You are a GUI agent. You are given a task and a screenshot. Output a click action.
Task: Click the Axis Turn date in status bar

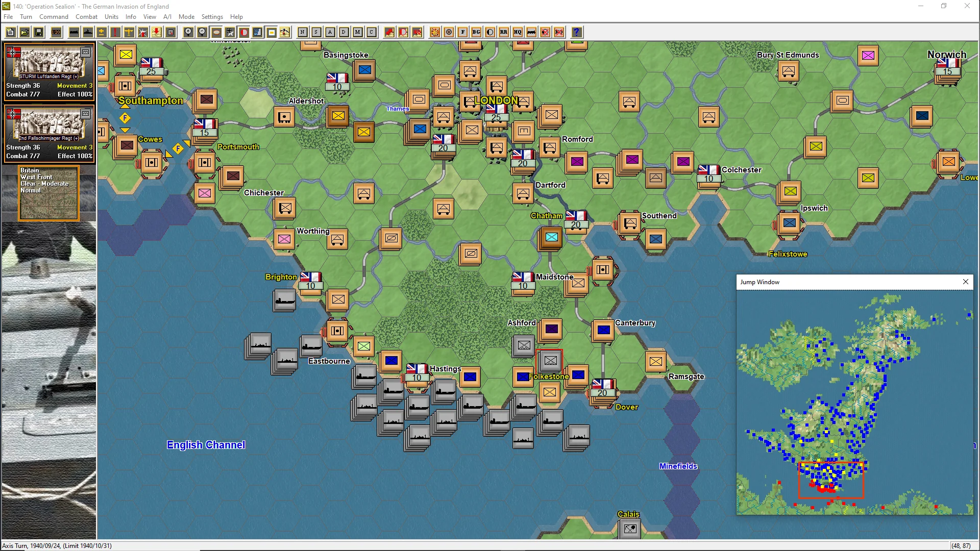pos(57,545)
